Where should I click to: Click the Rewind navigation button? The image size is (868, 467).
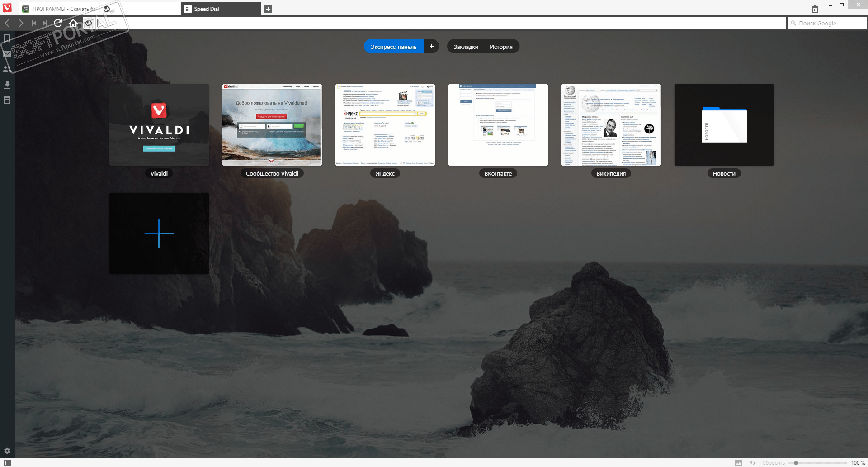34,23
